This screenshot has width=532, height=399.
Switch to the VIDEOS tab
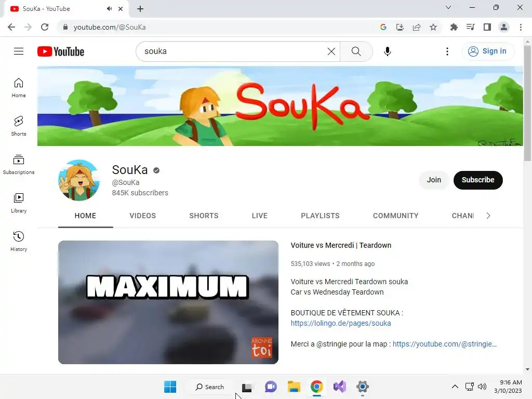pyautogui.click(x=142, y=216)
